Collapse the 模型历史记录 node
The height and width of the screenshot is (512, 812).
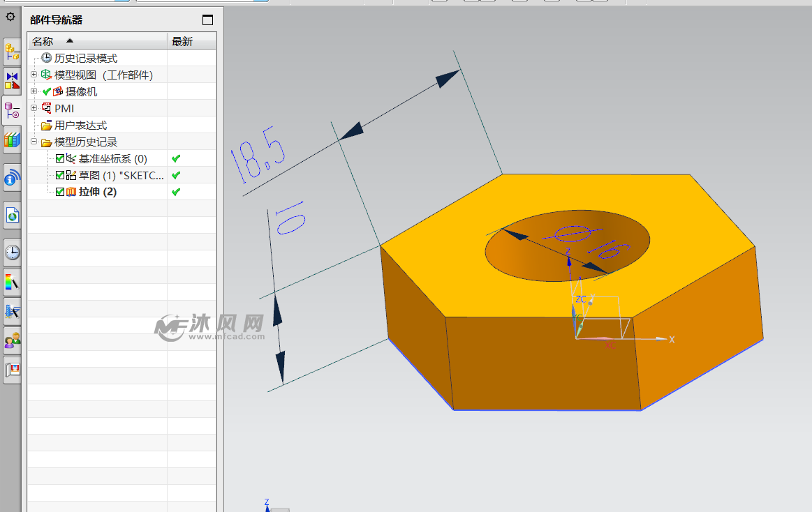coord(34,141)
